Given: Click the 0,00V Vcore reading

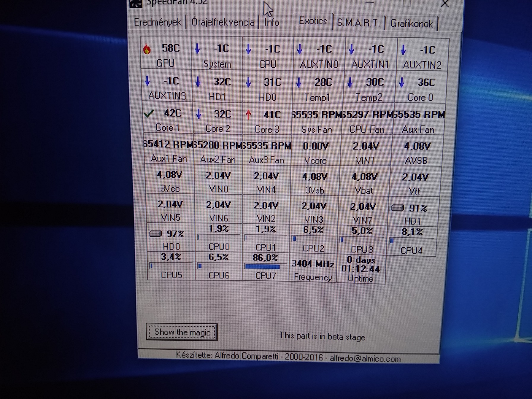Looking at the screenshot, I should pyautogui.click(x=316, y=146).
